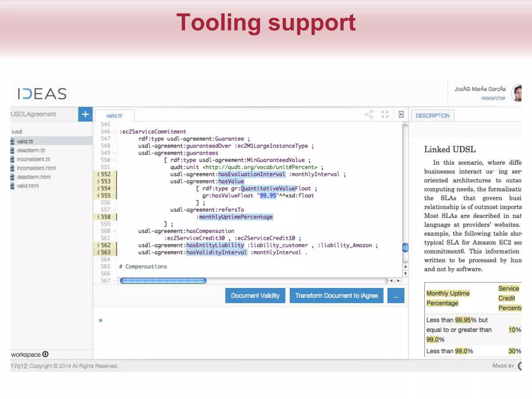This screenshot has height=399, width=532.
Task: Select the USDLAgreement workspace header
Action: pyautogui.click(x=33, y=114)
